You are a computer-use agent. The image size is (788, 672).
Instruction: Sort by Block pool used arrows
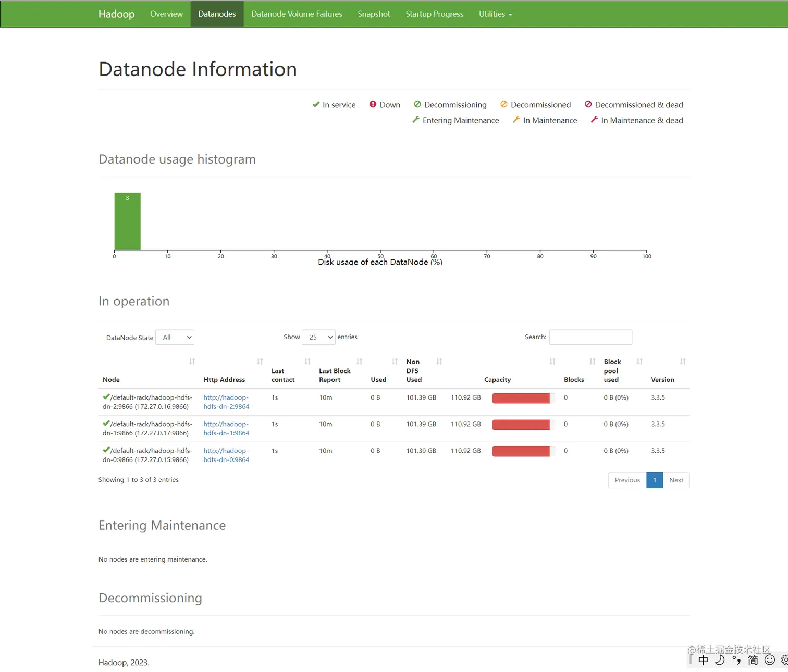point(639,362)
